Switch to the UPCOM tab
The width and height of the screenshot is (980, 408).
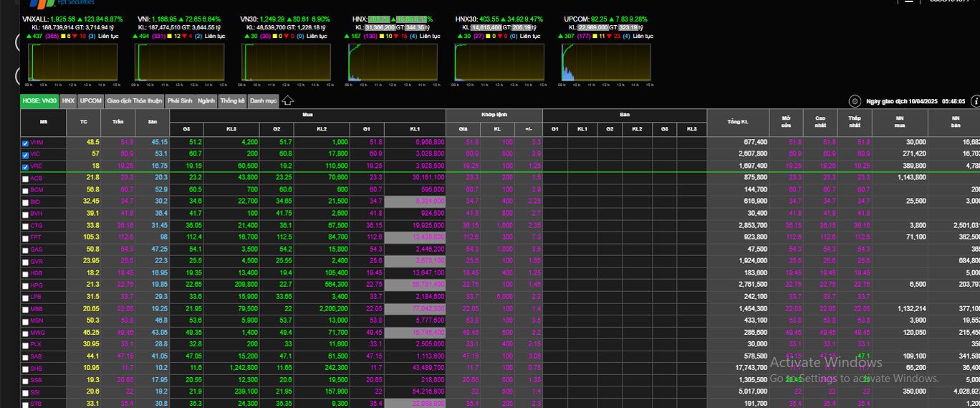91,101
